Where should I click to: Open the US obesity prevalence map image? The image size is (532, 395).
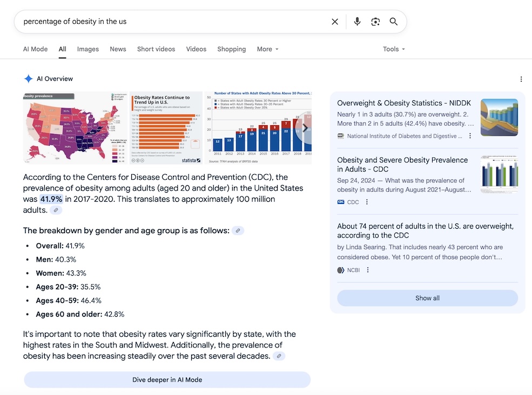[75, 128]
